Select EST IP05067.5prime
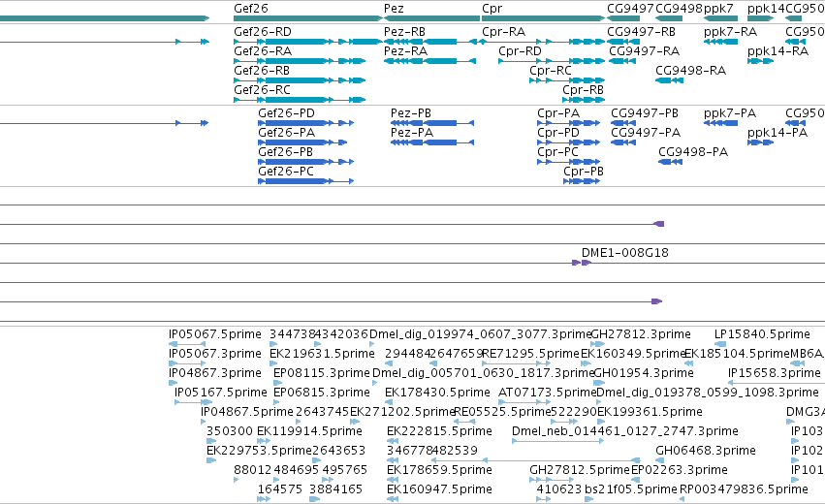 tap(214, 334)
